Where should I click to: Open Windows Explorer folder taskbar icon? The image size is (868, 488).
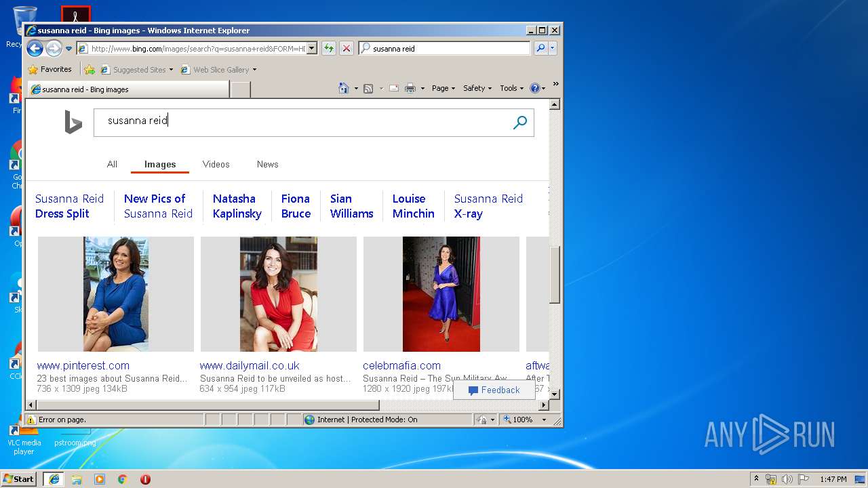(77, 479)
